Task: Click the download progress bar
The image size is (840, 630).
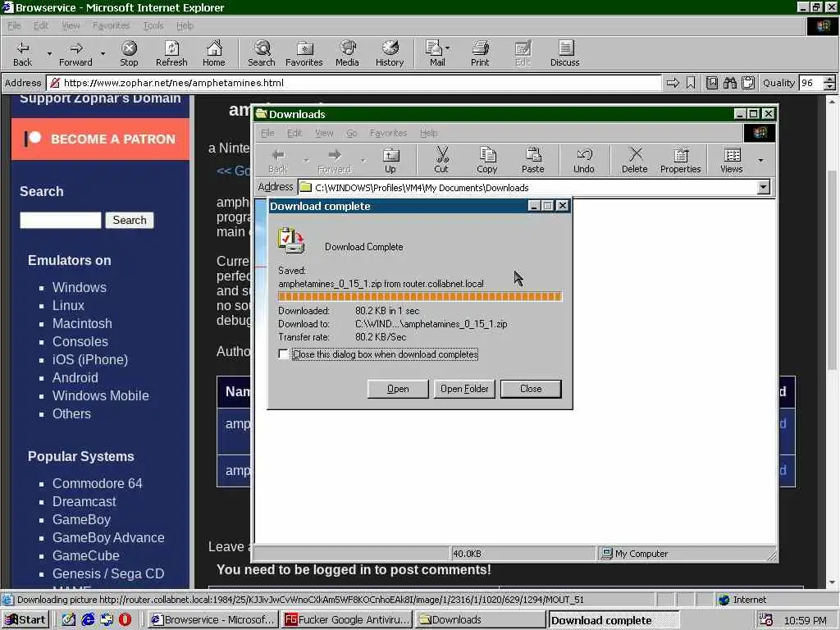Action: click(x=419, y=296)
